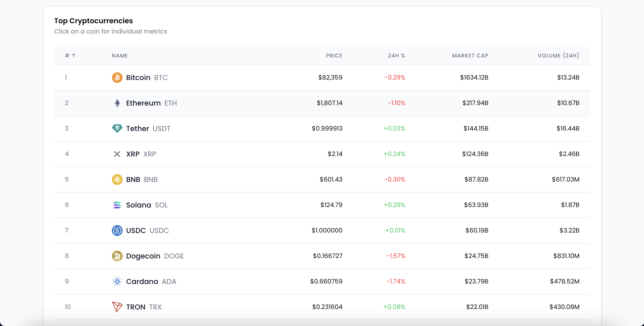Image resolution: width=644 pixels, height=326 pixels.
Task: Click the TRX ticker symbol
Action: (155, 307)
